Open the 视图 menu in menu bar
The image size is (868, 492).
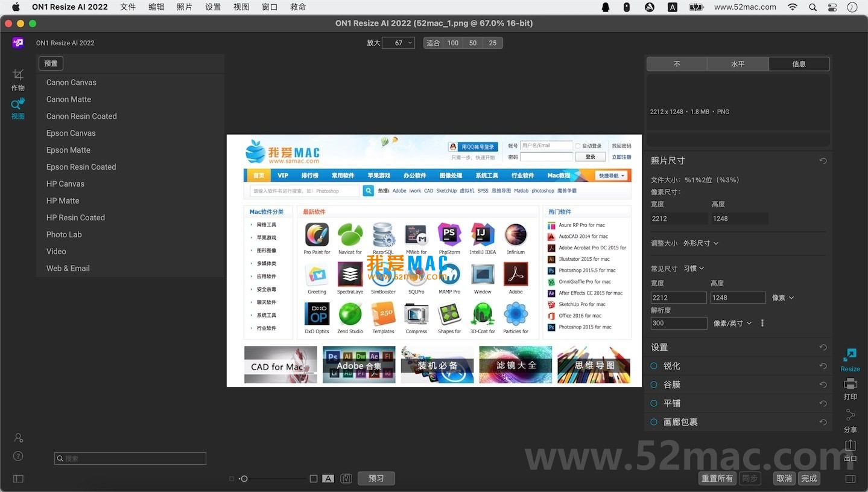click(241, 7)
